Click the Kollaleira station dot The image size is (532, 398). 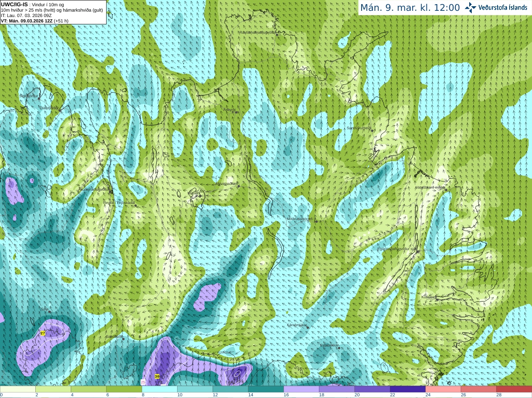[x=437, y=300]
